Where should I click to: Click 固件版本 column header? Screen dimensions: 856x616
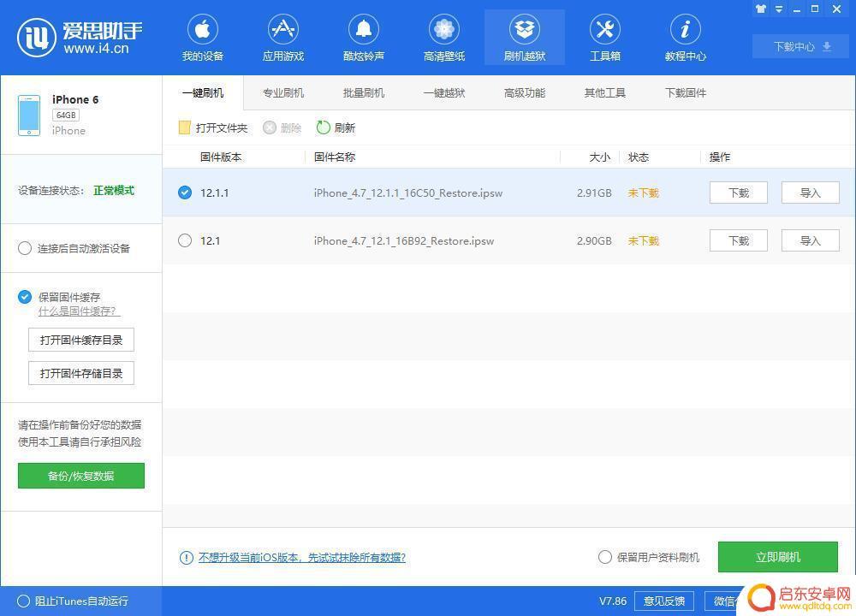tap(221, 157)
